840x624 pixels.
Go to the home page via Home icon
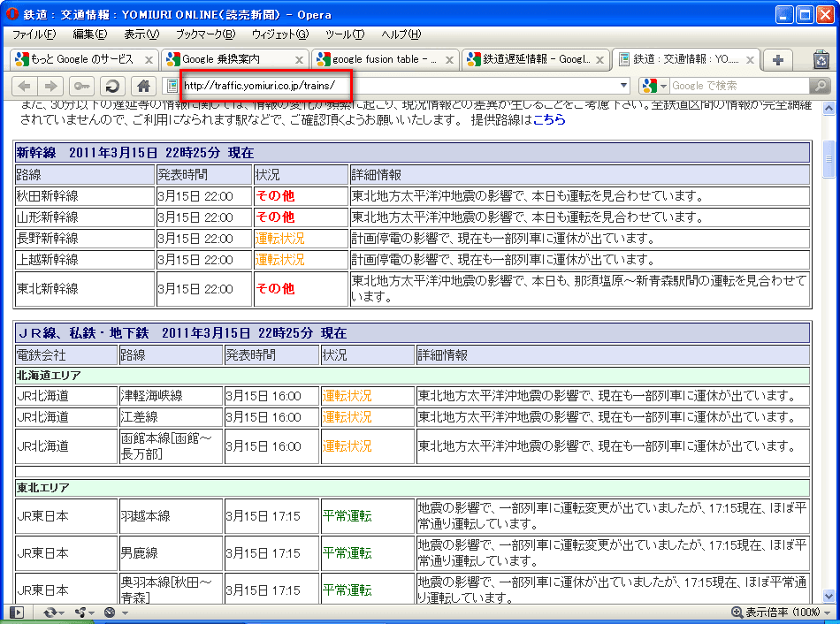click(143, 86)
